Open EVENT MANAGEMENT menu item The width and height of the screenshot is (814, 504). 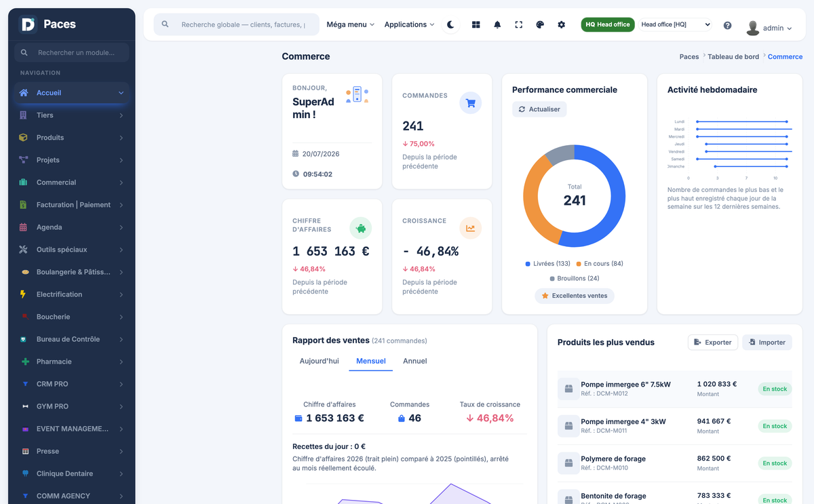click(x=71, y=429)
